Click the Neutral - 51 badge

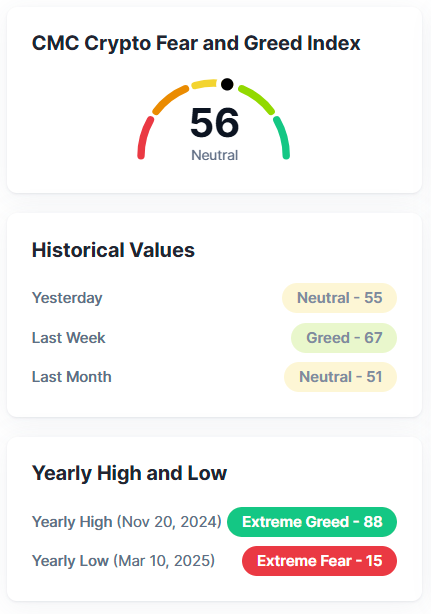pyautogui.click(x=340, y=377)
